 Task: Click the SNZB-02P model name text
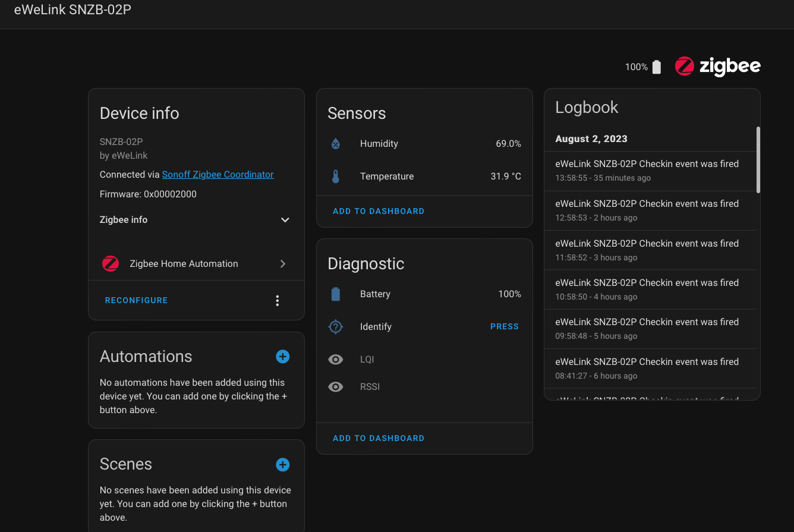[121, 142]
